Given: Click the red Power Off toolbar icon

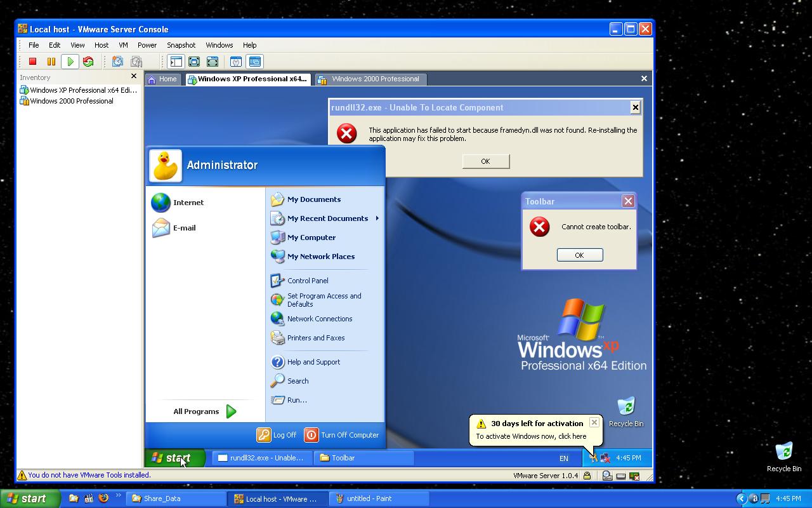Looking at the screenshot, I should [x=33, y=62].
